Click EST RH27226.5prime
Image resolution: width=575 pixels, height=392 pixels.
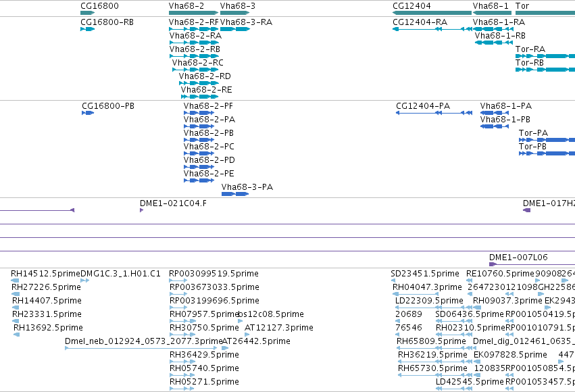46,287
